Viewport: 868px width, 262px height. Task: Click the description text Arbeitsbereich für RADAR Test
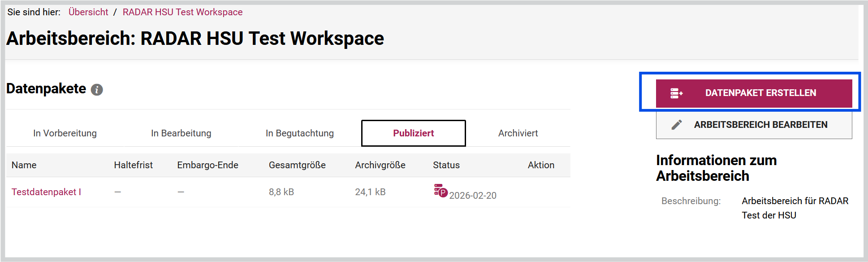[x=795, y=208]
